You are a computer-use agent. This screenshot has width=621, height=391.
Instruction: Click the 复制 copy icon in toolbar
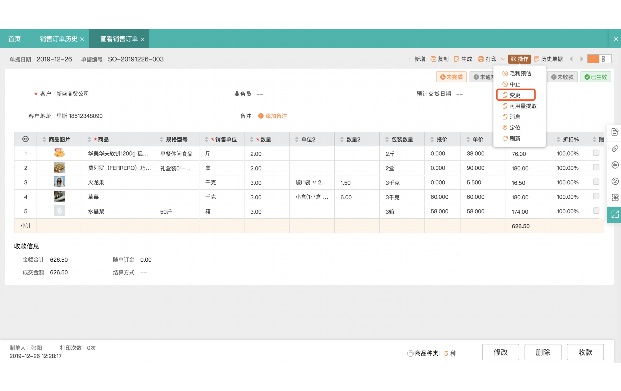click(434, 59)
